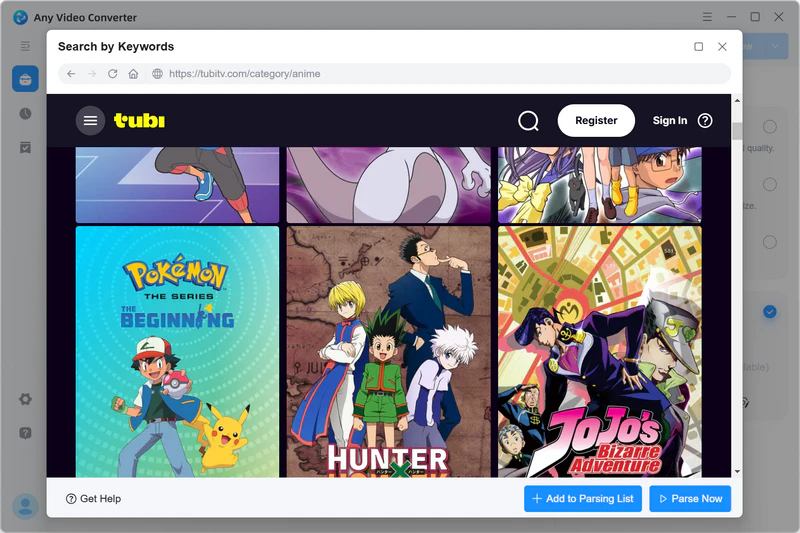Screen dimensions: 800x533
Task: Open the poster with the glasses boy
Action: [599, 185]
